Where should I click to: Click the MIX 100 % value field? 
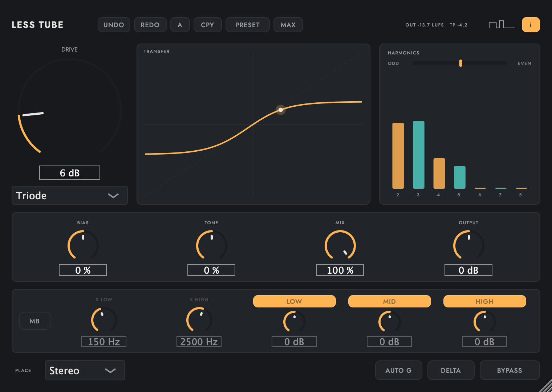coord(340,270)
